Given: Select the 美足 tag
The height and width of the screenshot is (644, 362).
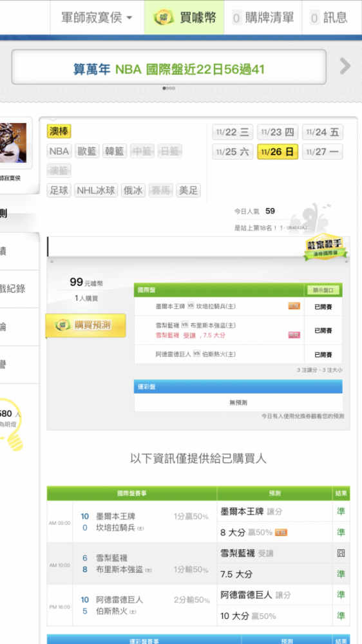Looking at the screenshot, I should coord(189,190).
